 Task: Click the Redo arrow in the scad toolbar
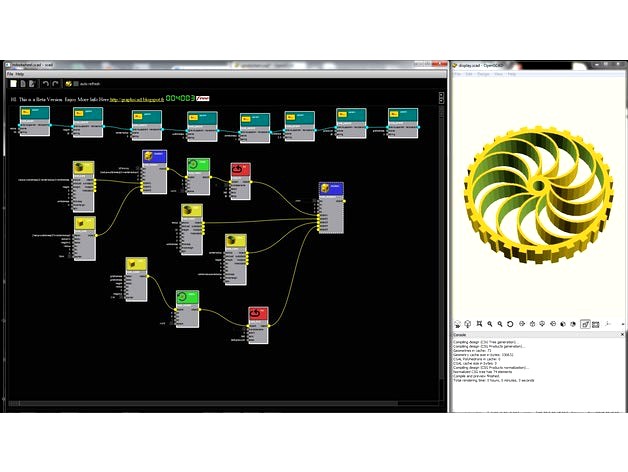[x=55, y=83]
